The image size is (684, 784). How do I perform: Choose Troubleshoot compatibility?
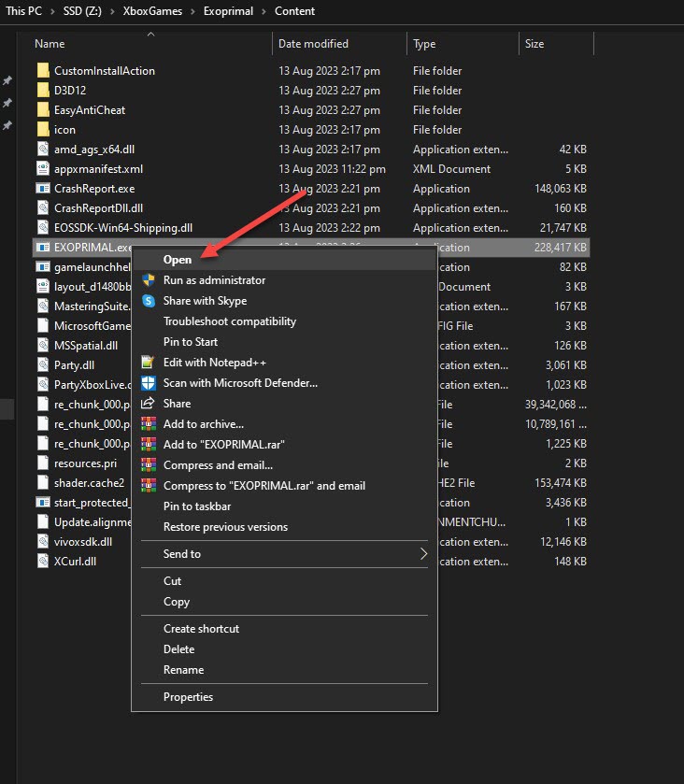(x=284, y=321)
